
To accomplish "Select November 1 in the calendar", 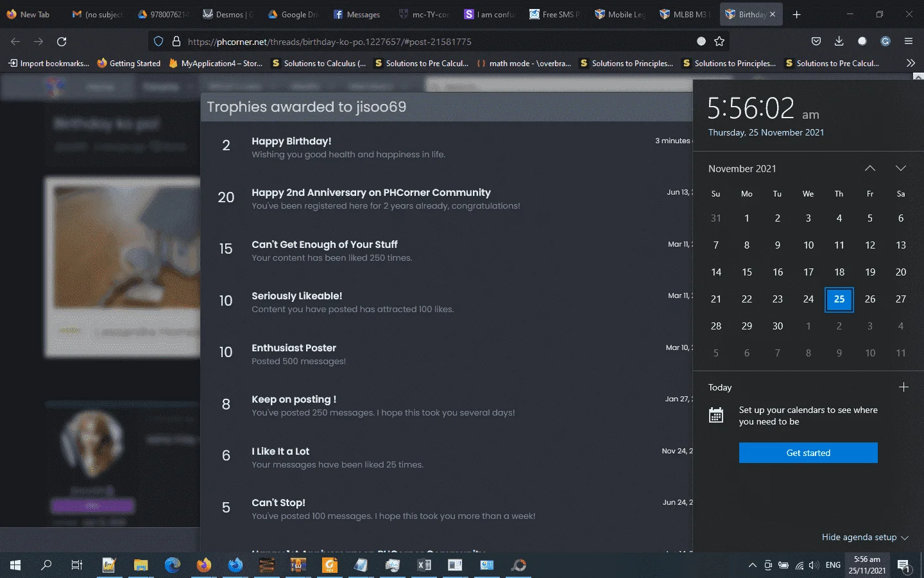I will 747,218.
